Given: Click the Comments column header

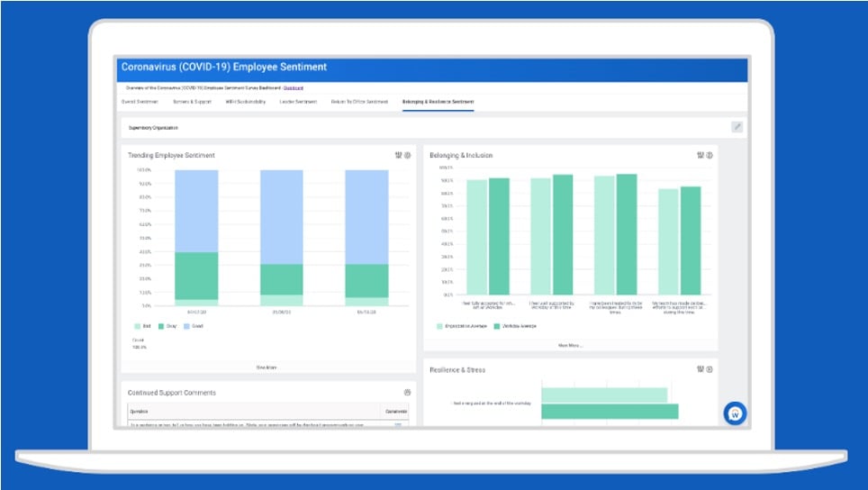Looking at the screenshot, I should 396,412.
